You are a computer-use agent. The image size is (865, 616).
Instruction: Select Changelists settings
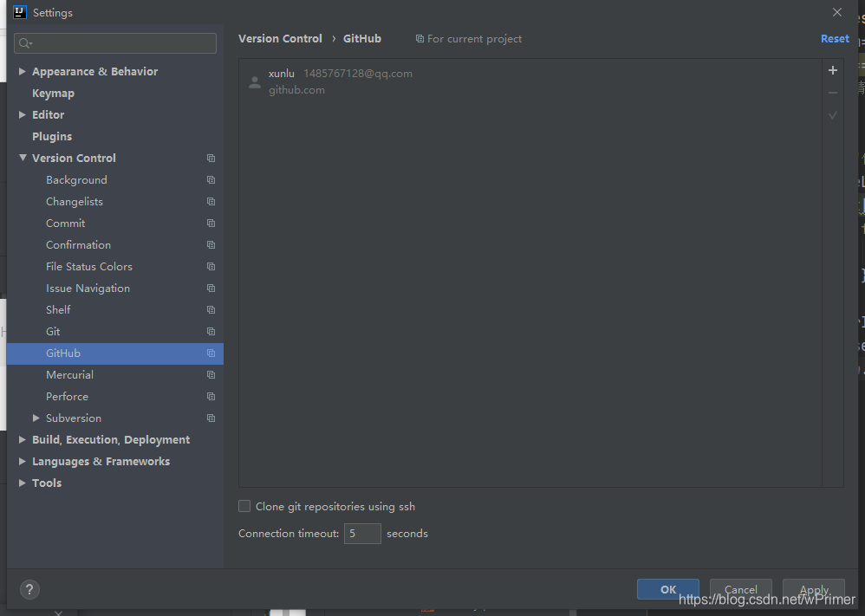pyautogui.click(x=75, y=201)
